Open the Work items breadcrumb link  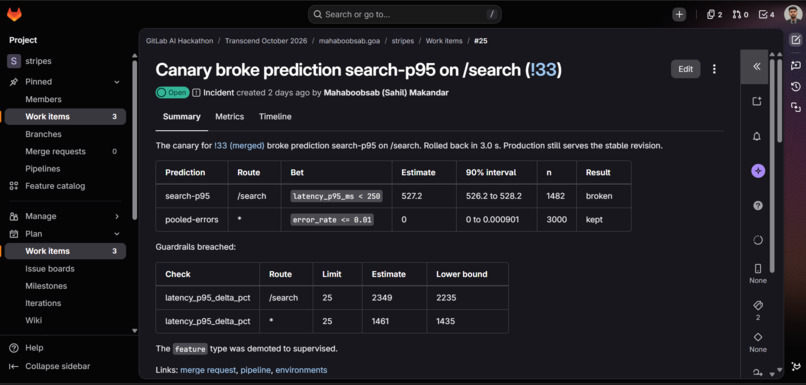tap(444, 41)
